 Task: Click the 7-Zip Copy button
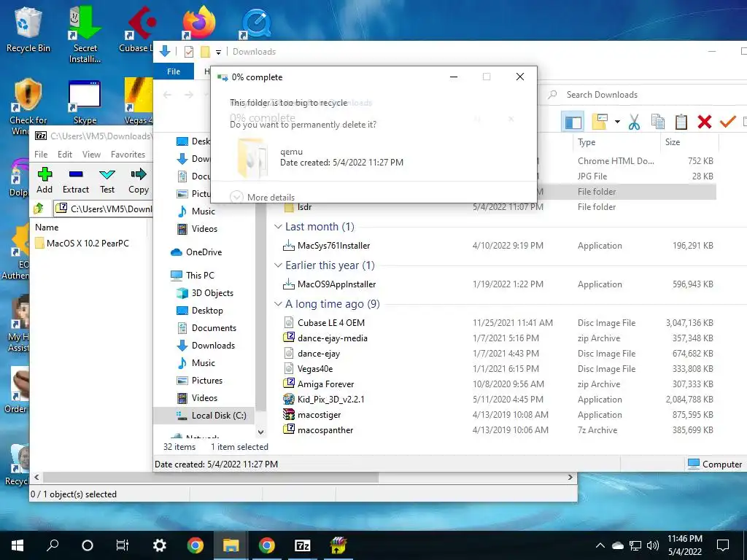coord(139,181)
